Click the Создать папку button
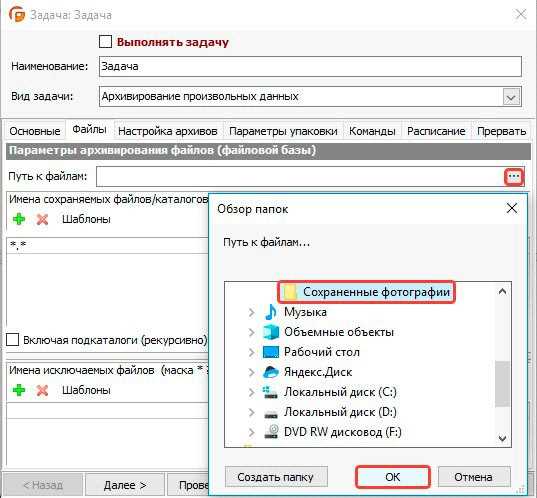 276,477
